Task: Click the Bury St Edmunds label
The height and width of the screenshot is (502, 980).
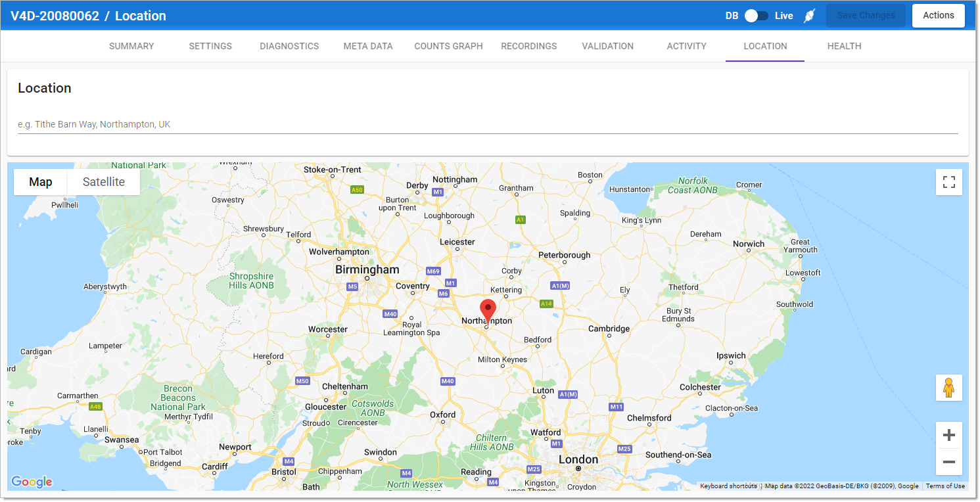Action: click(x=679, y=315)
